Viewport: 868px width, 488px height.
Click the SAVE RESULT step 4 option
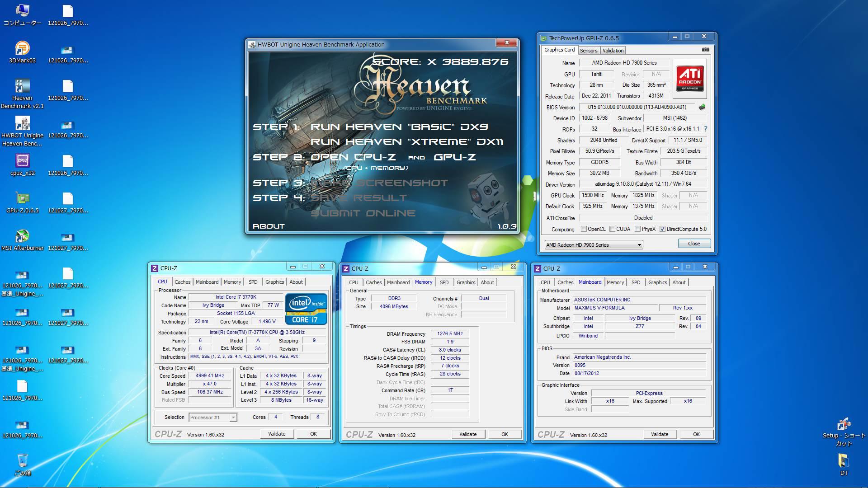359,198
